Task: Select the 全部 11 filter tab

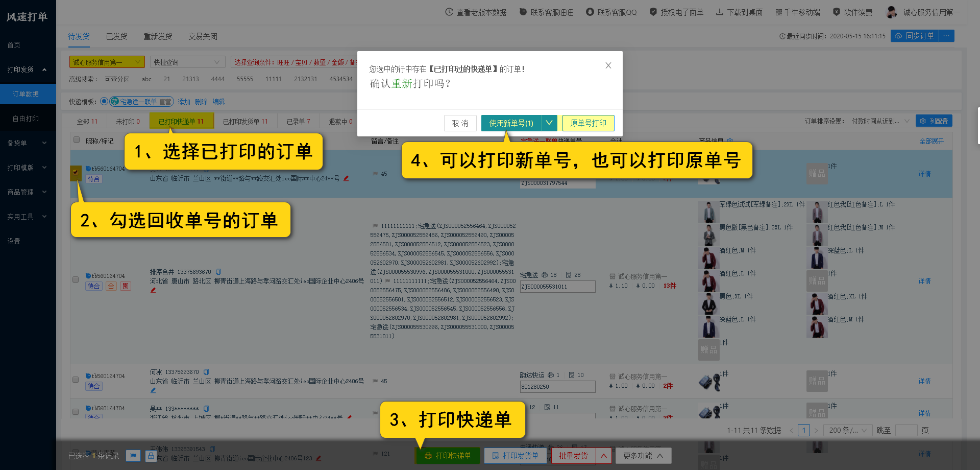Action: 87,121
